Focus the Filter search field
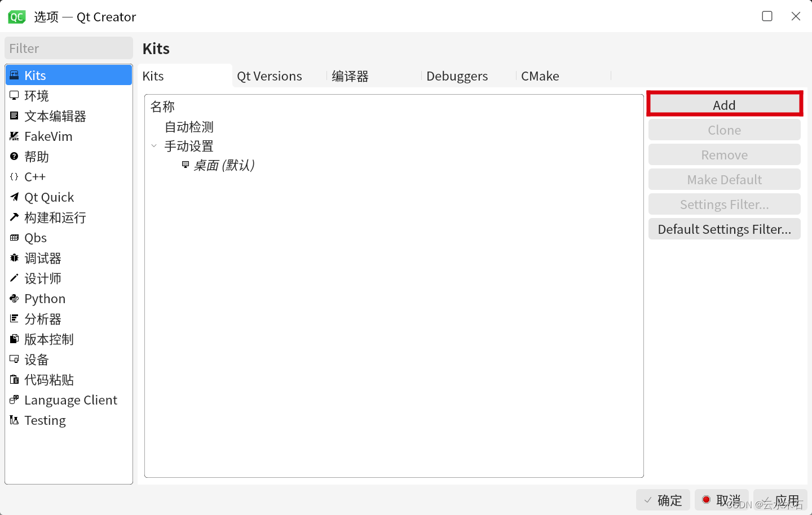 (x=69, y=48)
